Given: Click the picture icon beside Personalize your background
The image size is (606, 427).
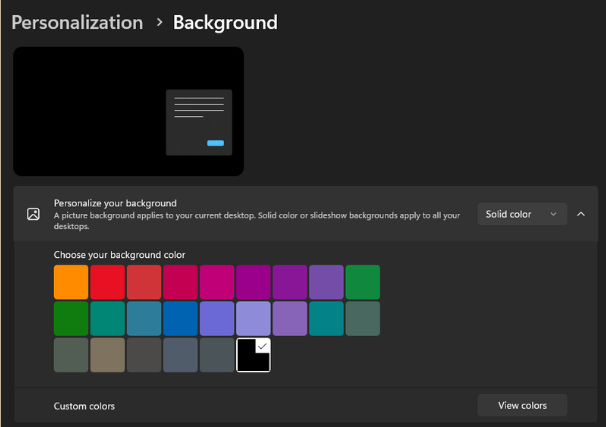Looking at the screenshot, I should tap(33, 214).
